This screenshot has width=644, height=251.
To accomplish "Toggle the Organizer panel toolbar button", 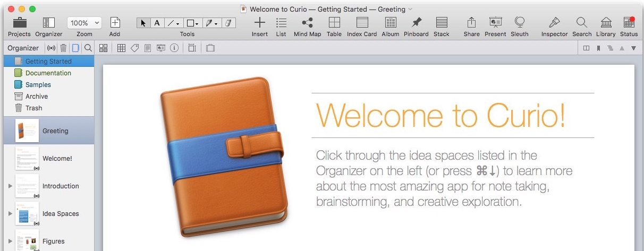I will click(x=49, y=23).
